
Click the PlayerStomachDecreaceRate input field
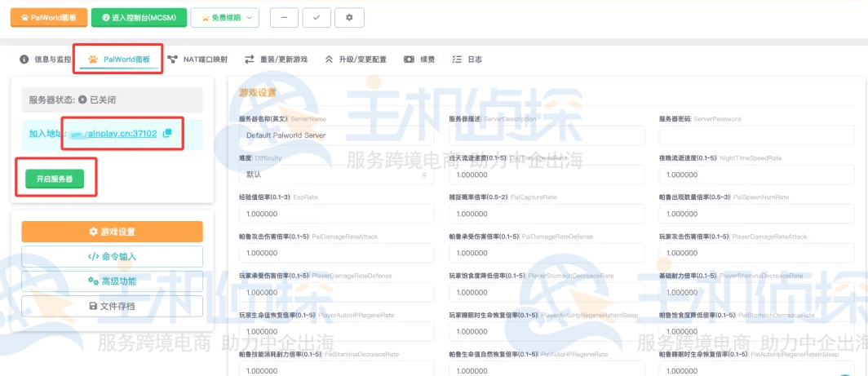pos(547,292)
